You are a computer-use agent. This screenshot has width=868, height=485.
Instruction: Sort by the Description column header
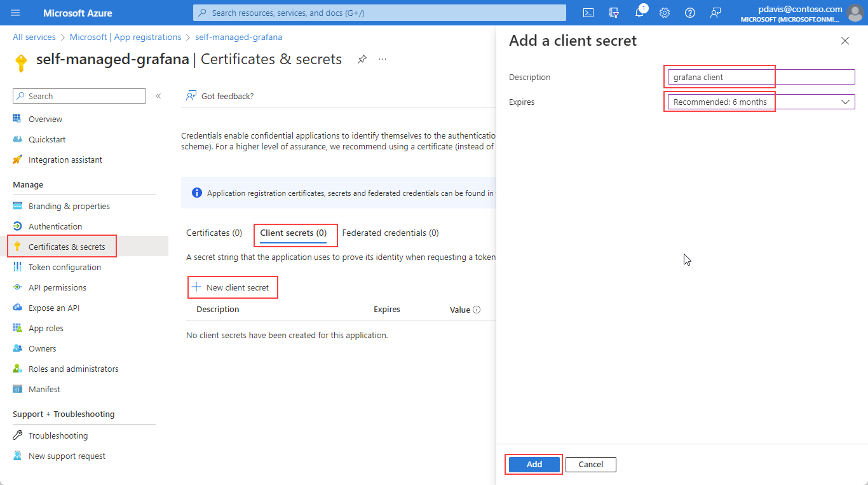218,310
